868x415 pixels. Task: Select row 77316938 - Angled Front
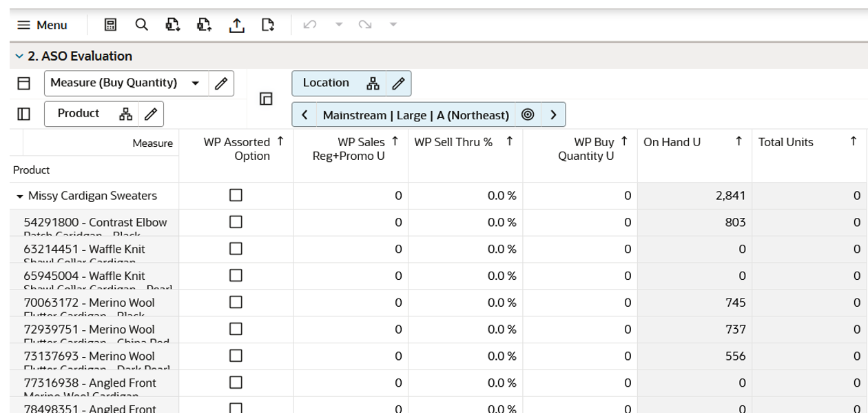click(94, 383)
